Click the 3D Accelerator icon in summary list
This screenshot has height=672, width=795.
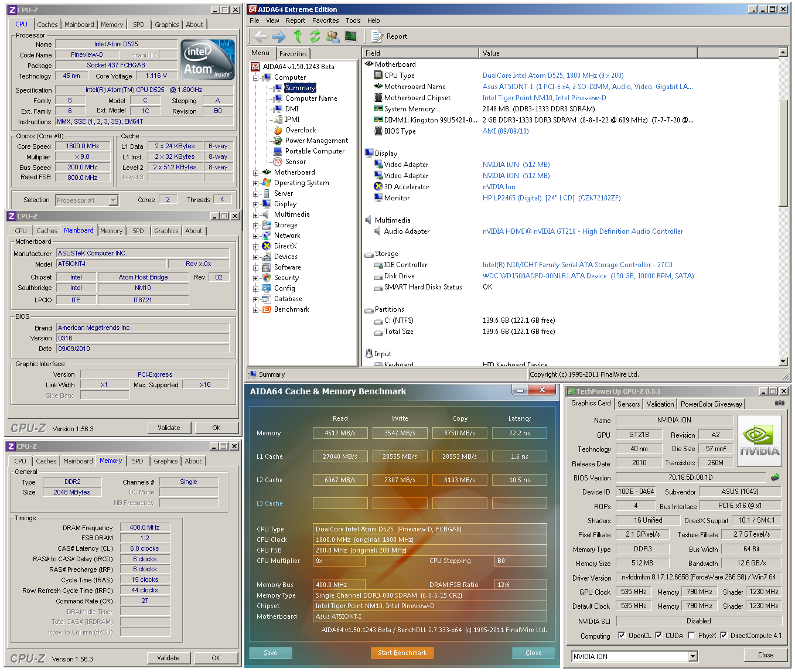point(378,187)
